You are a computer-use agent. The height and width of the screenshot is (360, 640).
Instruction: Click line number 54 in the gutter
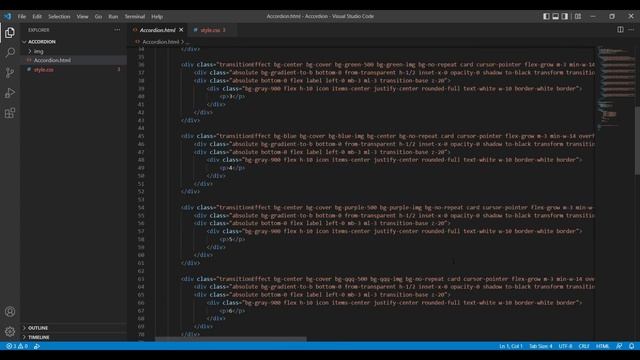pyautogui.click(x=141, y=207)
